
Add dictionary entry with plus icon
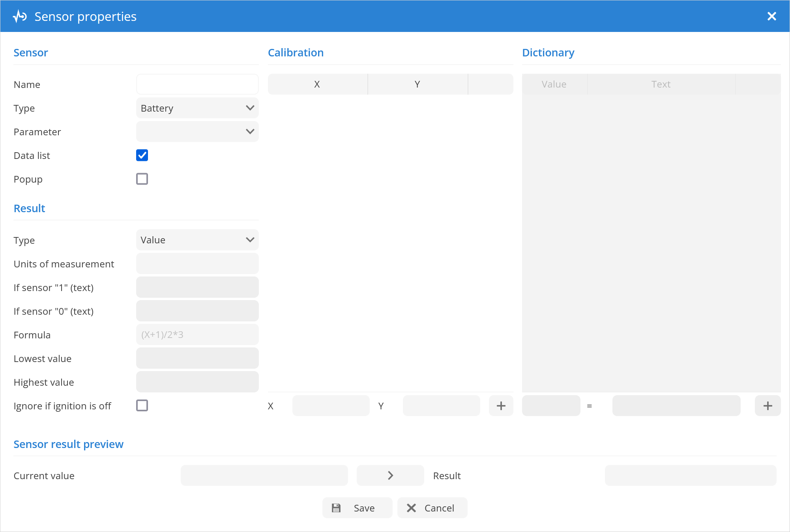[x=768, y=406]
